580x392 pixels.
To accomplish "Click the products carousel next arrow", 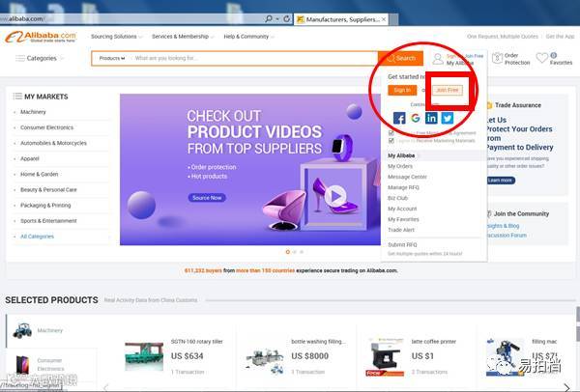I will pyautogui.click(x=566, y=387).
